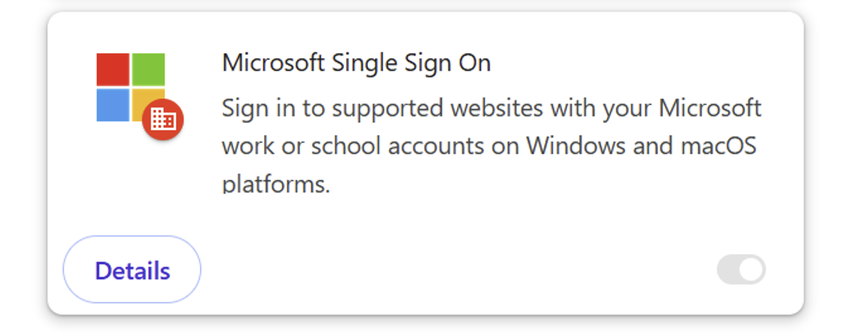This screenshot has width=868, height=336.
Task: Click the white knob of the extension toggle
Action: (751, 269)
